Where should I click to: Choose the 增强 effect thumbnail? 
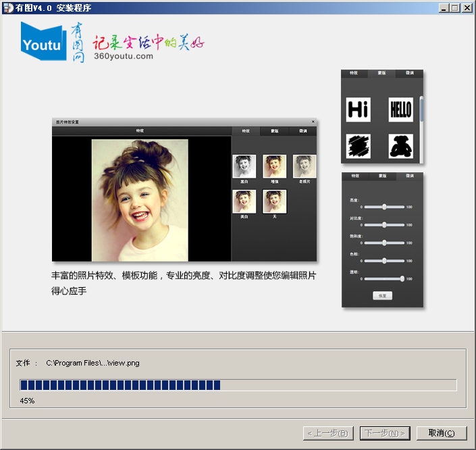point(274,166)
